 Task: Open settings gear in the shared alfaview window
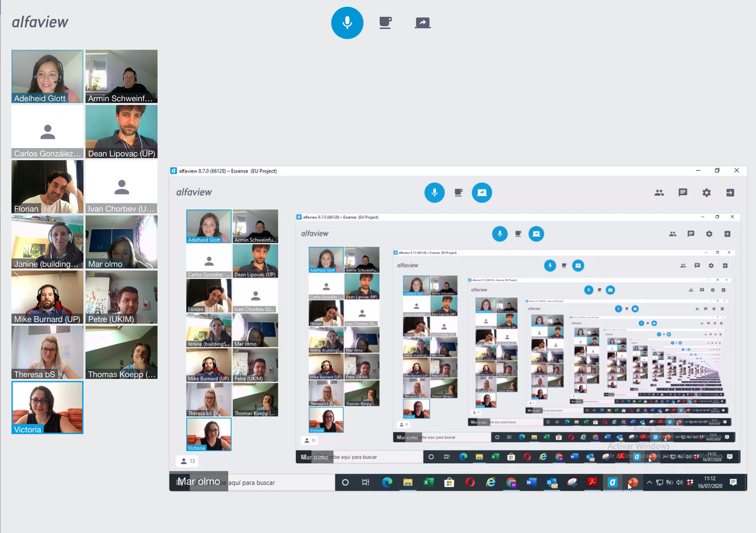[706, 193]
